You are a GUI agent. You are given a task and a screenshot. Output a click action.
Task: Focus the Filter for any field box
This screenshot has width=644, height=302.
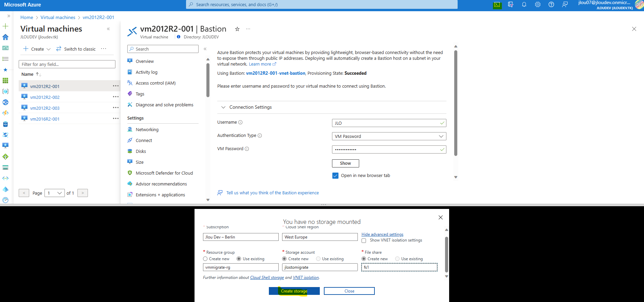(67, 64)
